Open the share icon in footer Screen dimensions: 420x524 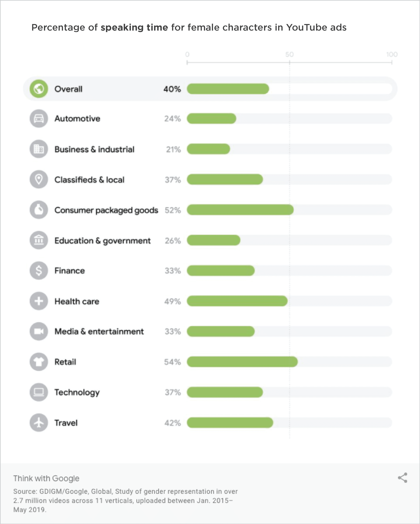(403, 478)
